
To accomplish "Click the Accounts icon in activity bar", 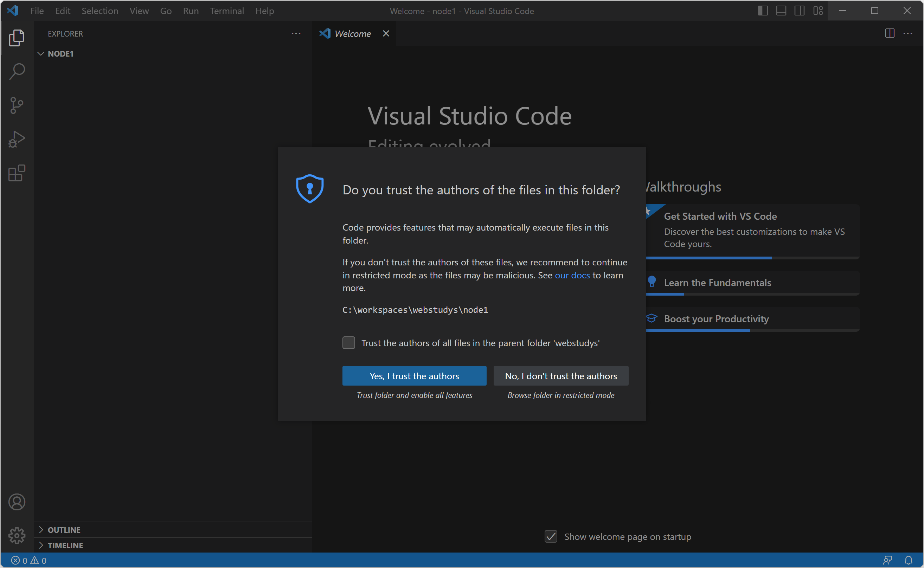I will pos(17,502).
